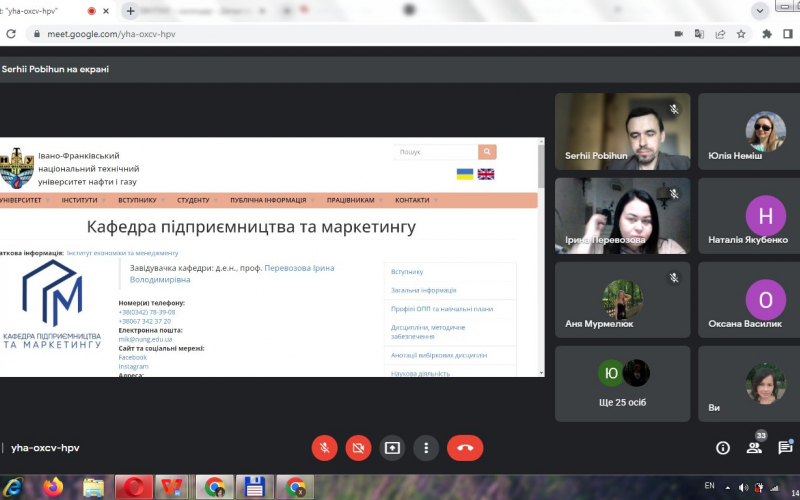Click the orange search button on shared site

tap(487, 152)
